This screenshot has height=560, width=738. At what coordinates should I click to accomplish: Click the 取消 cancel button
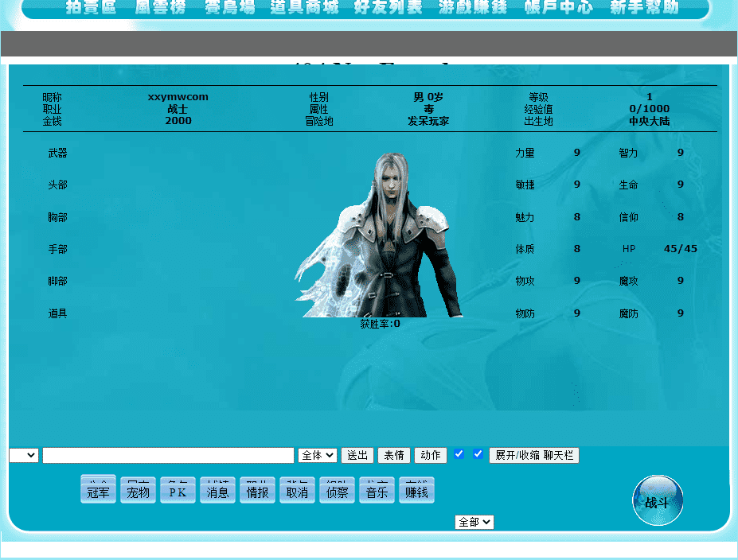(297, 492)
